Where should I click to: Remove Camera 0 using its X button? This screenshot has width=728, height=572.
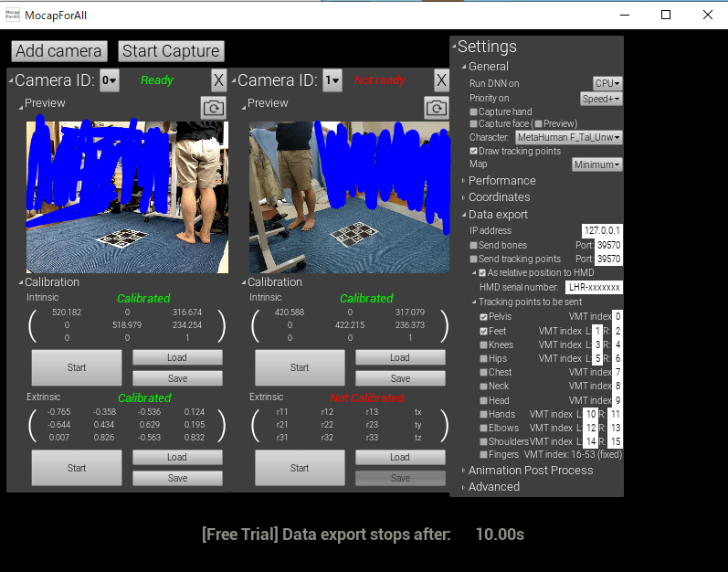click(x=218, y=80)
